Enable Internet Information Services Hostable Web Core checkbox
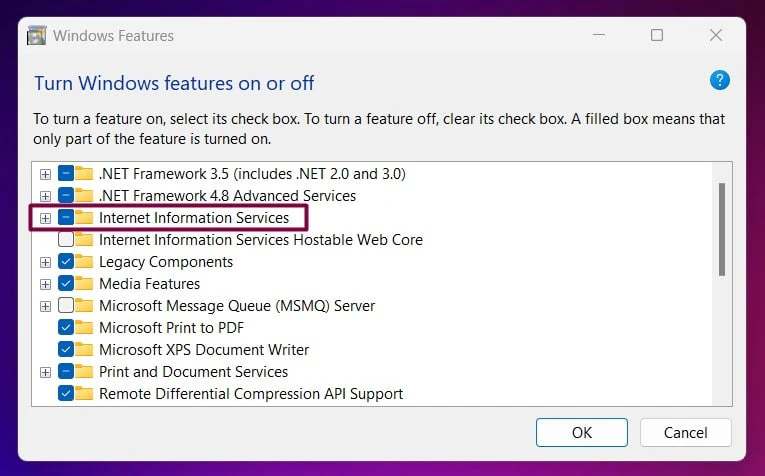The width and height of the screenshot is (765, 476). 66,239
